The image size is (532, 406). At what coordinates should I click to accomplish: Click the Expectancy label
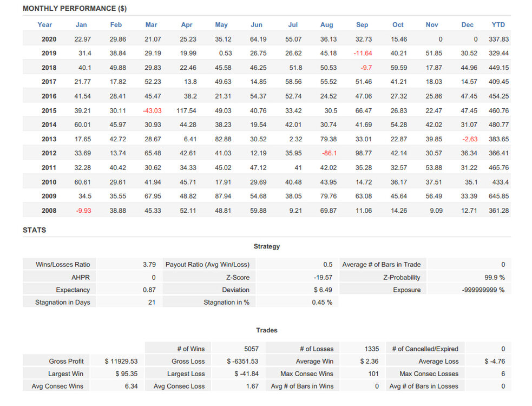(x=73, y=290)
